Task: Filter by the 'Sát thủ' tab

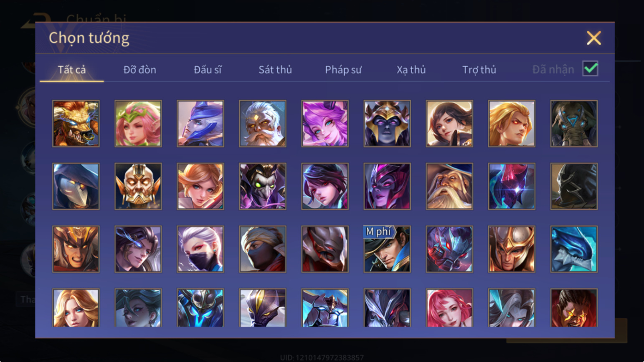Action: coord(275,70)
